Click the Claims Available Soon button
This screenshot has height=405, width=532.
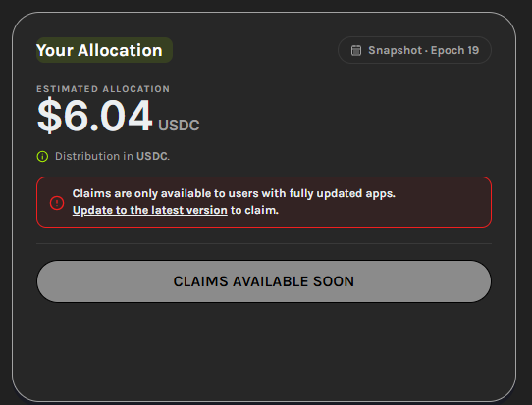point(264,281)
